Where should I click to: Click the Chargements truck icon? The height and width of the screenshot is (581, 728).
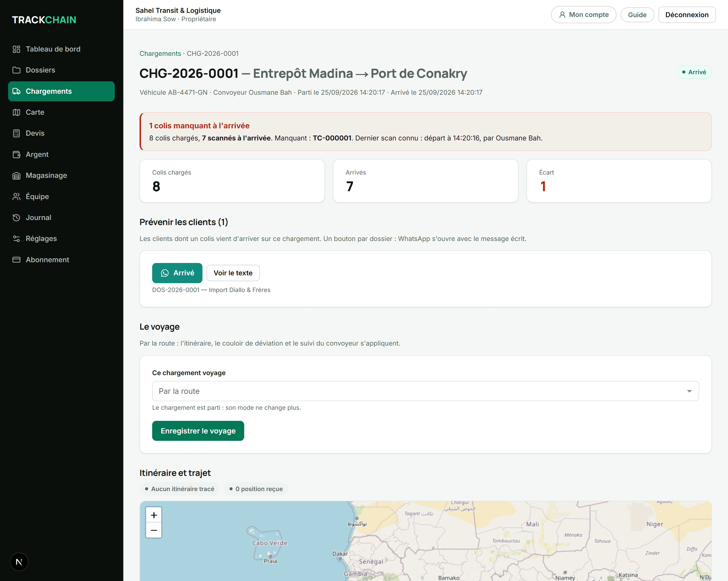(x=16, y=91)
